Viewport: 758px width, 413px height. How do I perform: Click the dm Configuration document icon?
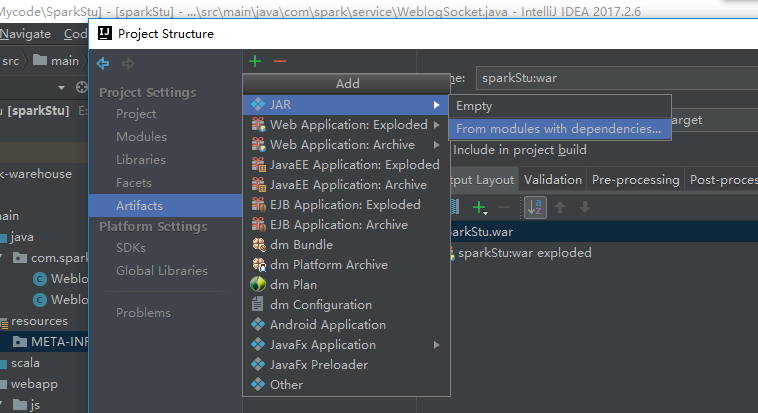[x=257, y=304]
